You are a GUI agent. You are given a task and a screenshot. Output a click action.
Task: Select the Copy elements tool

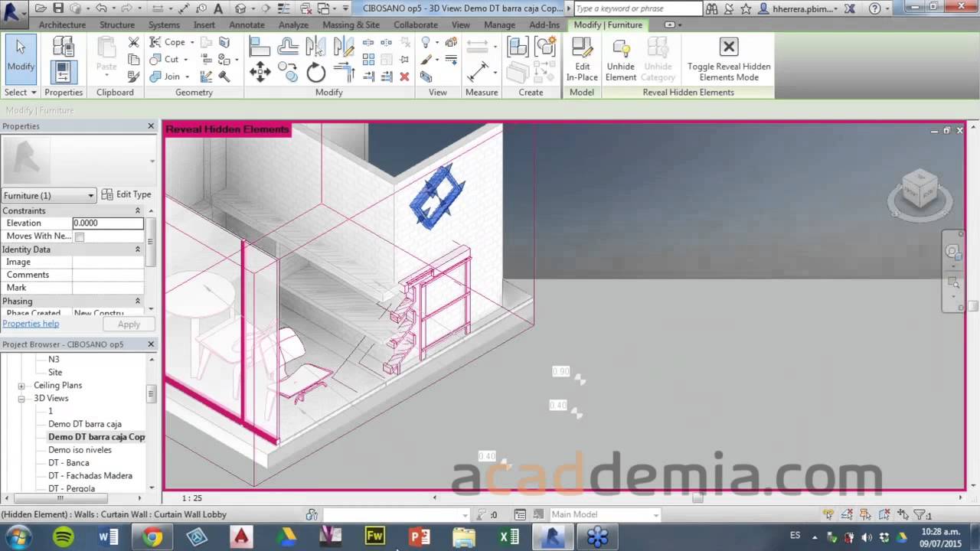(288, 73)
